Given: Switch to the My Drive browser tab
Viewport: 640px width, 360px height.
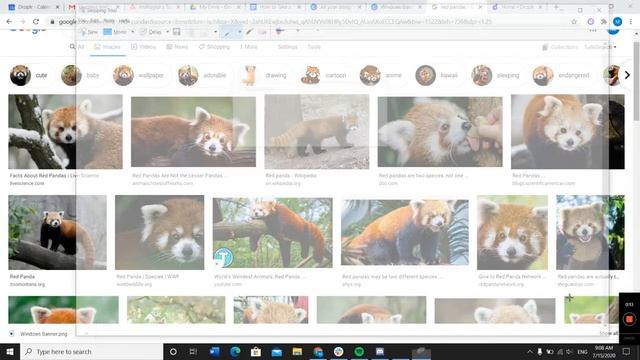Looking at the screenshot, I should tap(216, 7).
